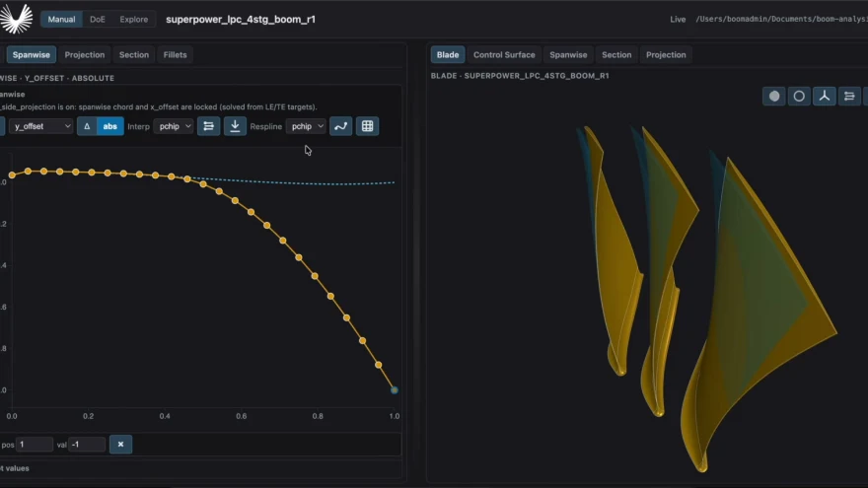This screenshot has height=488, width=868.
Task: Click the Live status label
Action: (679, 20)
